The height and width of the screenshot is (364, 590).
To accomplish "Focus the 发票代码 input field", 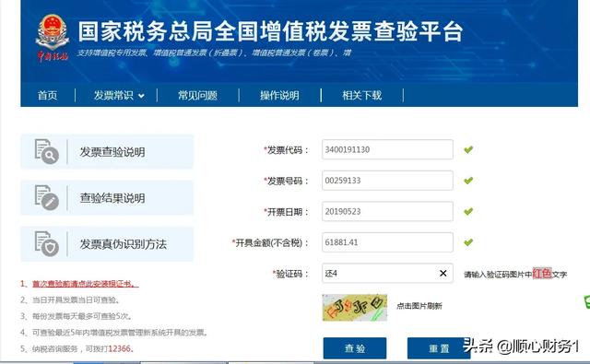I will tap(387, 149).
